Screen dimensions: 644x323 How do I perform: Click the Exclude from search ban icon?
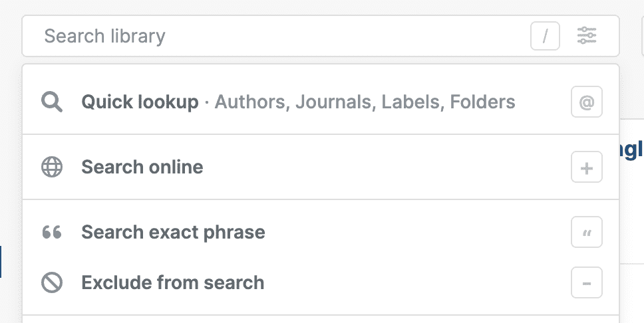click(x=52, y=282)
